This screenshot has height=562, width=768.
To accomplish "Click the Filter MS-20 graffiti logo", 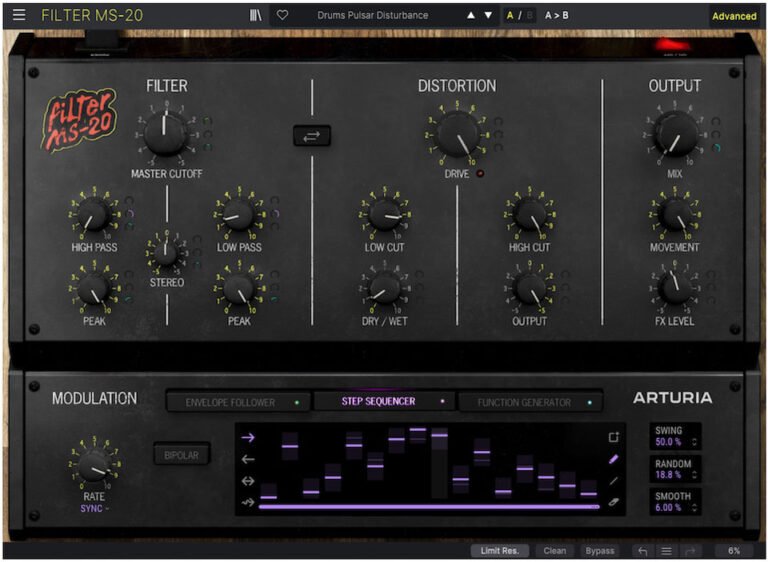I will coord(79,120).
